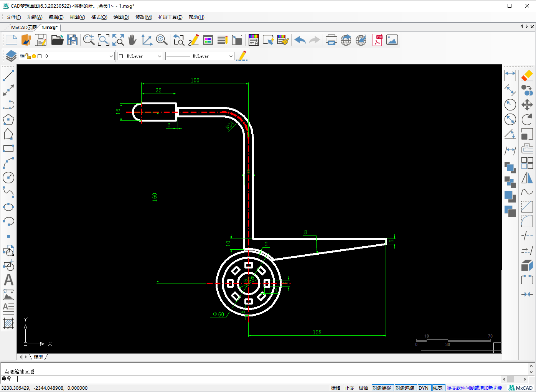The image size is (536, 392).
Task: Open 帮助(H) menu
Action: (196, 17)
